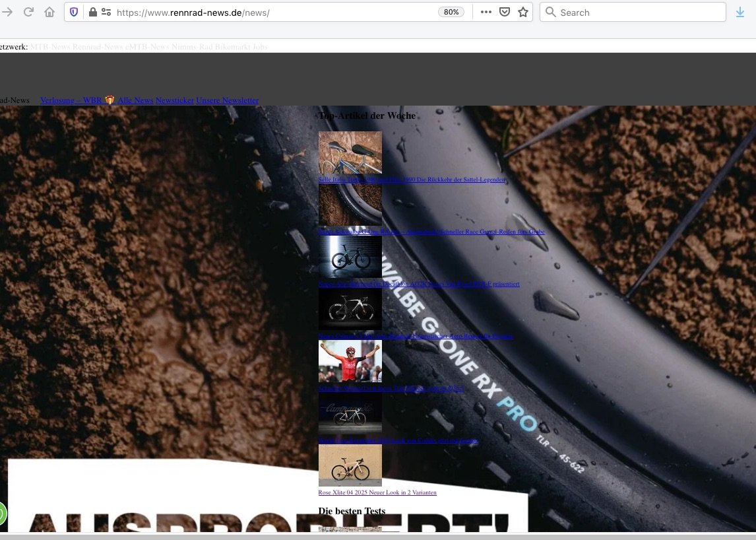Screen dimensions: 756x540
Task: Click the cyclist celebrating victory thumbnail
Action: [x=350, y=361]
